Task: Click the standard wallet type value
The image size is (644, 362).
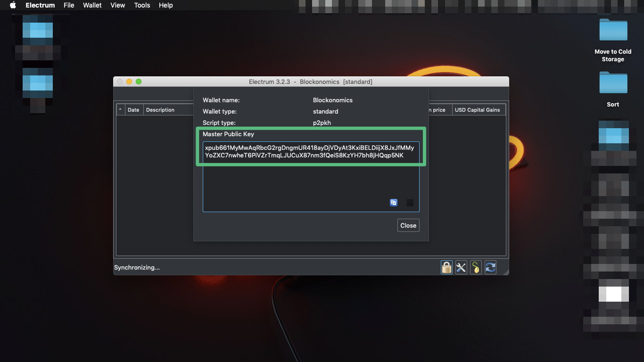Action: coord(326,111)
